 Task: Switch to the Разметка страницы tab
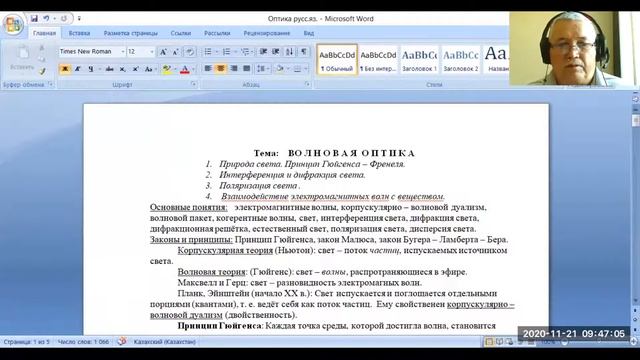tap(131, 33)
